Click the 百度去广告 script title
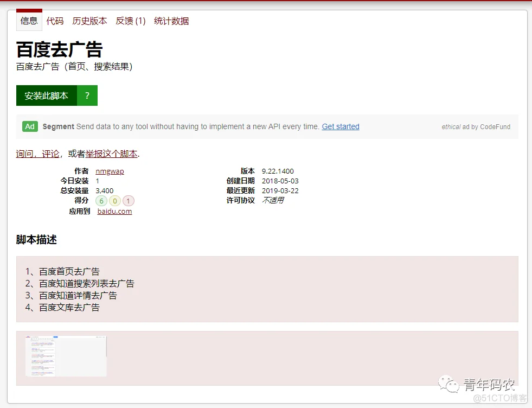 tap(59, 49)
